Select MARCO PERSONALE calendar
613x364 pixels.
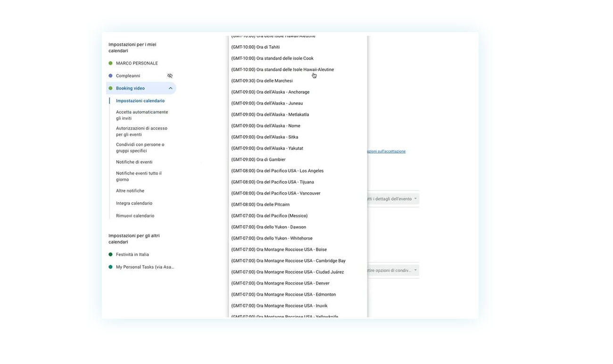coord(137,63)
